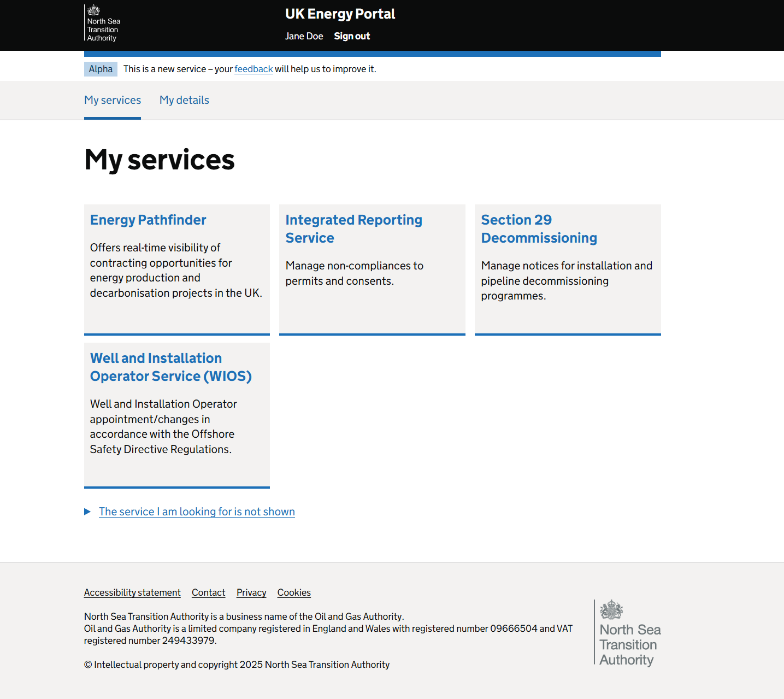784x699 pixels.
Task: Open the feedback link in the Alpha banner
Action: pyautogui.click(x=254, y=69)
